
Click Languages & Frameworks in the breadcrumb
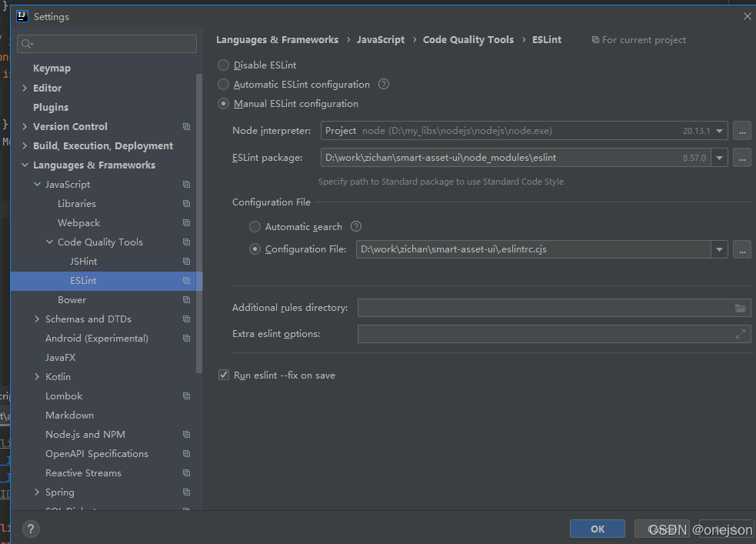click(x=277, y=39)
